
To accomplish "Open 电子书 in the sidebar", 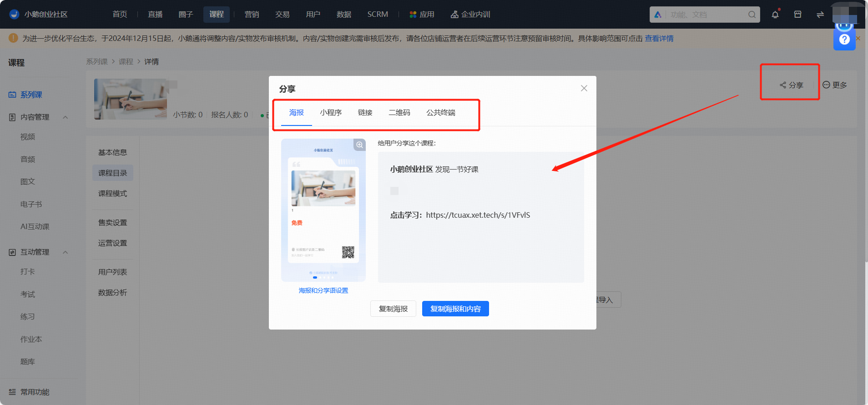I will [31, 205].
